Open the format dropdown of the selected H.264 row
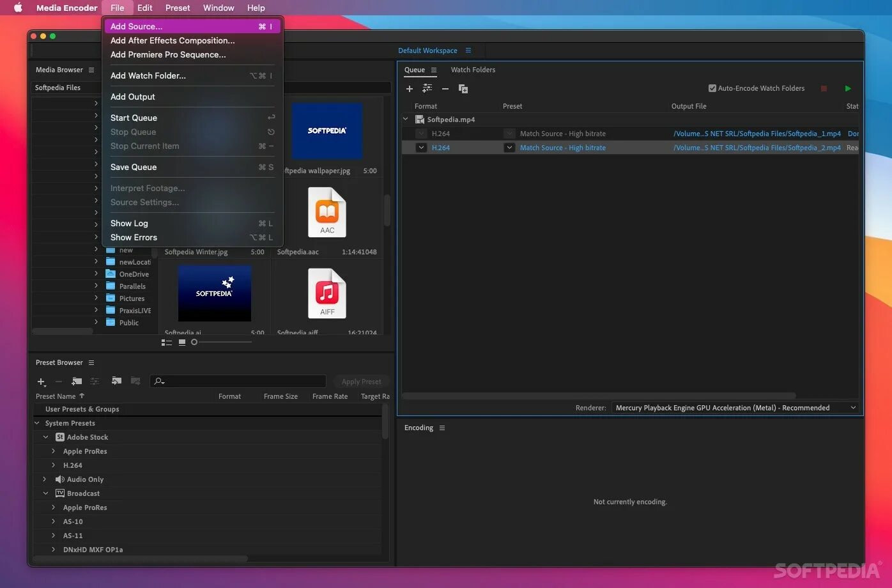 coord(421,148)
